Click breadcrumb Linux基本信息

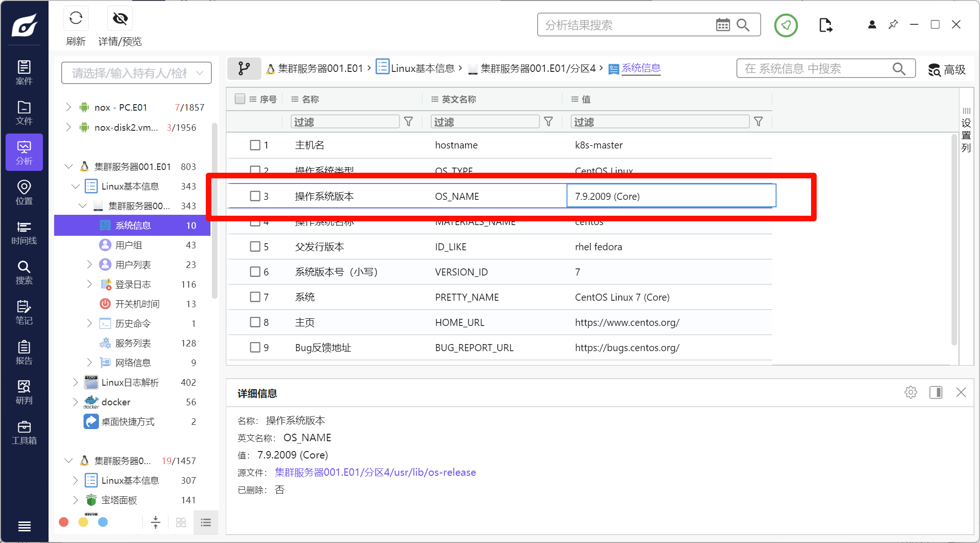pyautogui.click(x=422, y=69)
